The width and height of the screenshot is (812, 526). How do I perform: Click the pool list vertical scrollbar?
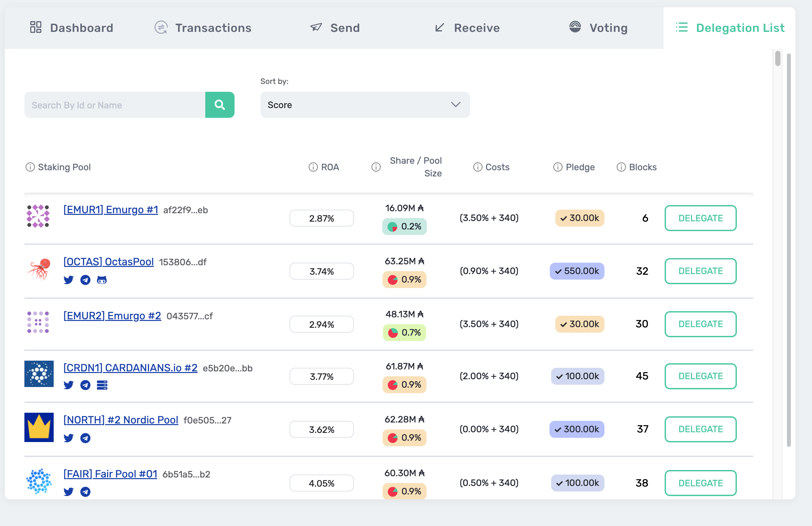point(778,58)
